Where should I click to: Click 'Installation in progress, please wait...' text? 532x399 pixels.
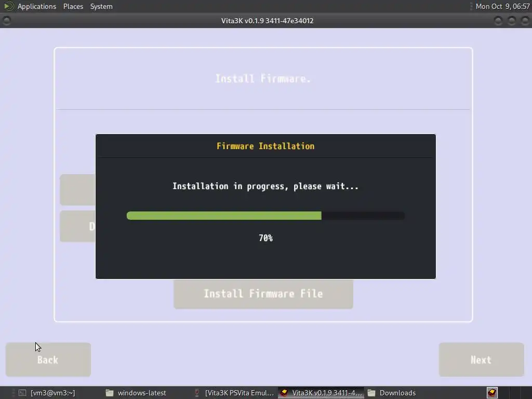[x=265, y=187]
